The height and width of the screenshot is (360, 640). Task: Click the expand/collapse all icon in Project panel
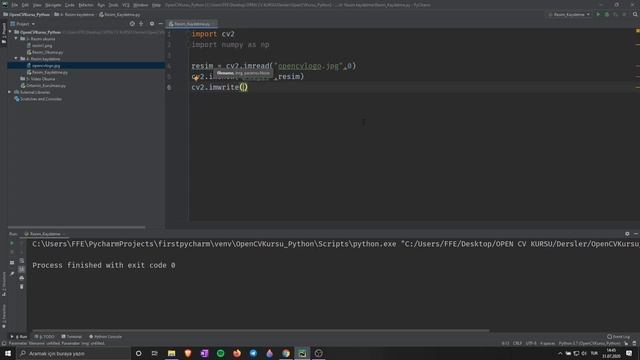click(141, 24)
